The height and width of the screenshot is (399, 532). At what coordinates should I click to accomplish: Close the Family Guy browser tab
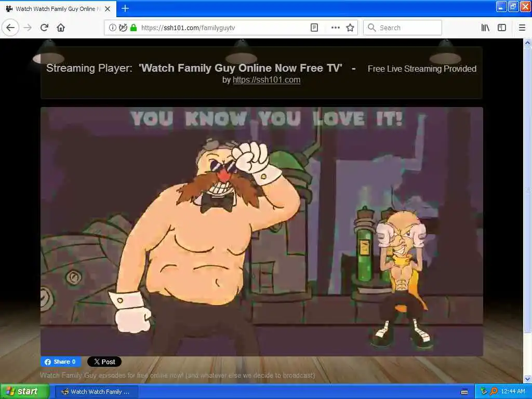(108, 9)
